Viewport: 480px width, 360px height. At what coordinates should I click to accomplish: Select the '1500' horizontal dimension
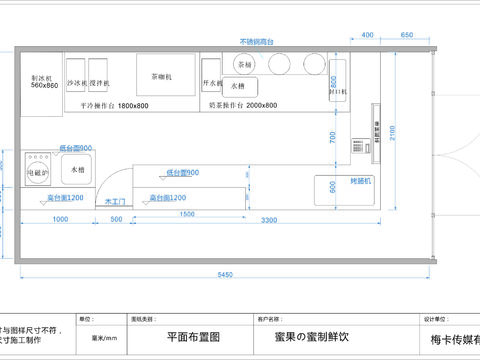187,214
